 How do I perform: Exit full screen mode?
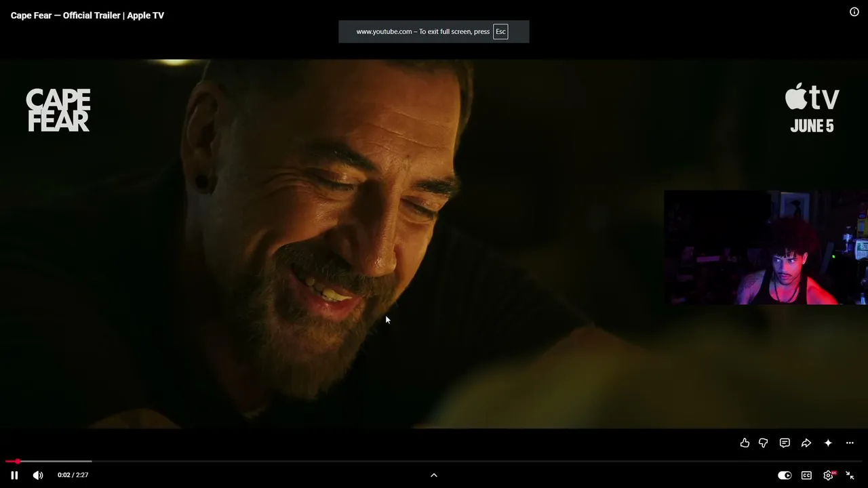click(x=850, y=475)
